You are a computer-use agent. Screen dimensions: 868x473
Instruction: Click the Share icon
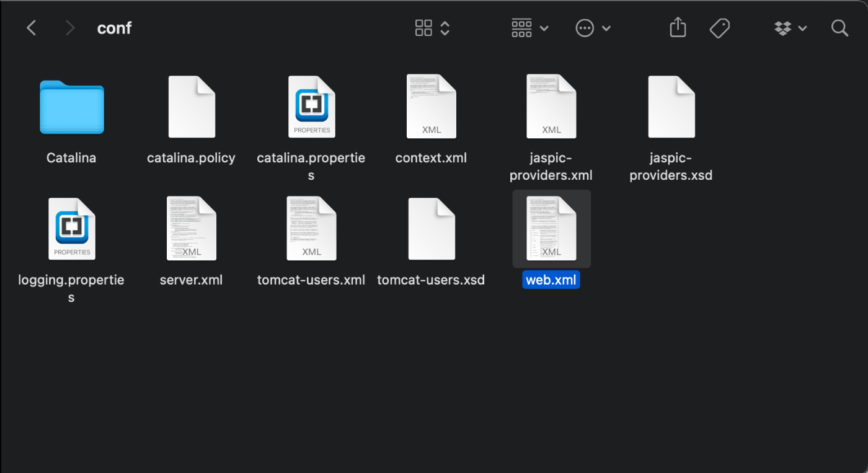(x=678, y=27)
